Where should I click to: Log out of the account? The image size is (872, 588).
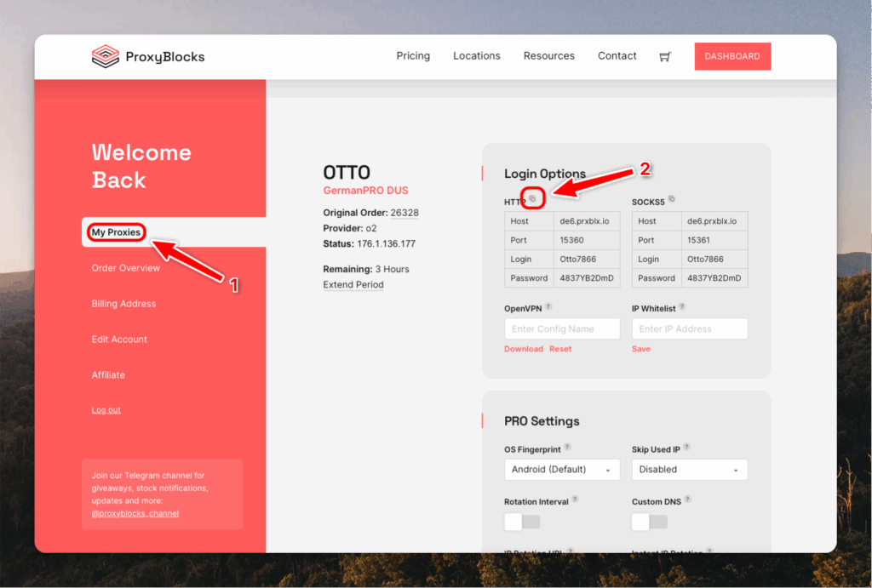click(x=106, y=410)
